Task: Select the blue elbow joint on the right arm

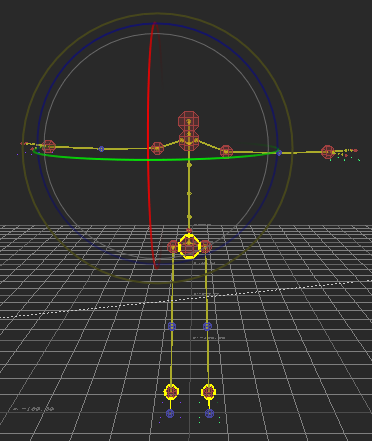Action: (x=279, y=153)
